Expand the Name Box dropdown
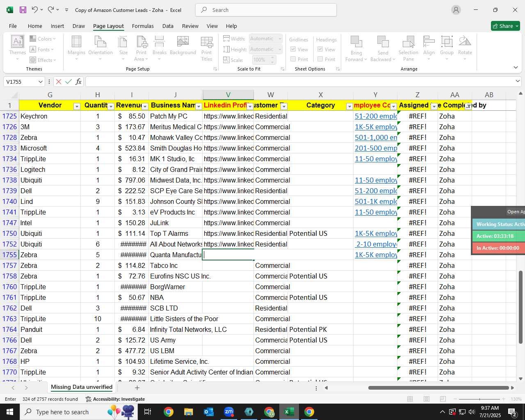The image size is (525, 420). 40,82
